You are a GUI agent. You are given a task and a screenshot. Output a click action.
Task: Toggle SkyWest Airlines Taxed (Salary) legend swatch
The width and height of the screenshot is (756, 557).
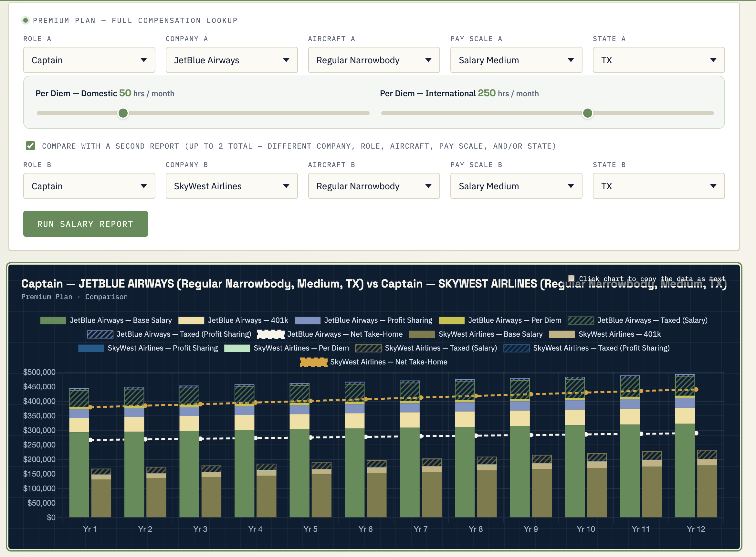pyautogui.click(x=368, y=348)
